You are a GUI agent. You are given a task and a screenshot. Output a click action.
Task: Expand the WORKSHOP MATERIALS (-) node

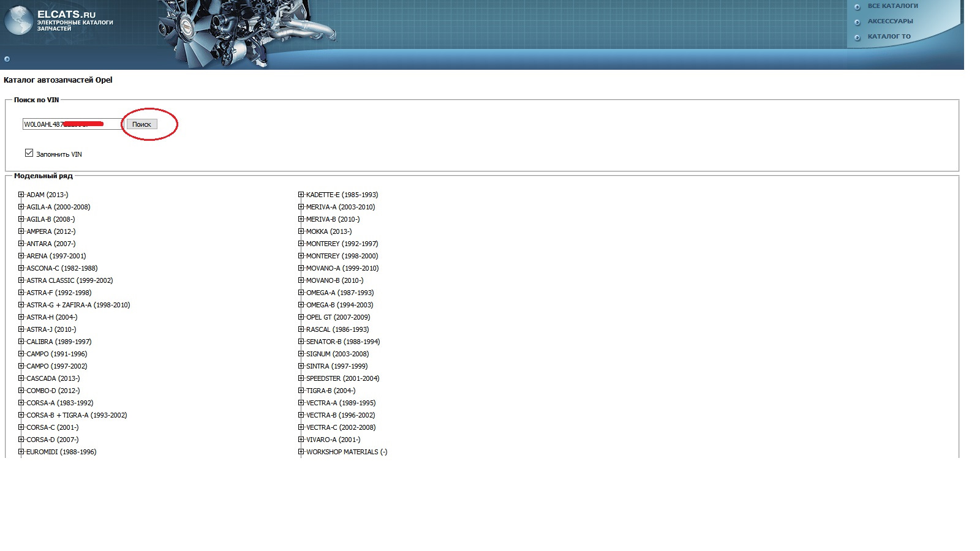point(301,452)
